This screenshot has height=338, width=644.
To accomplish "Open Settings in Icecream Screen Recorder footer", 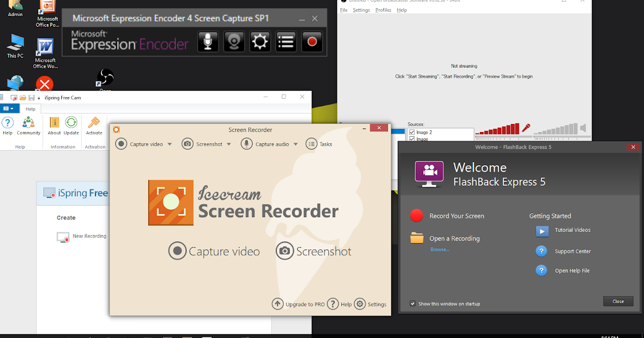I will pyautogui.click(x=370, y=304).
